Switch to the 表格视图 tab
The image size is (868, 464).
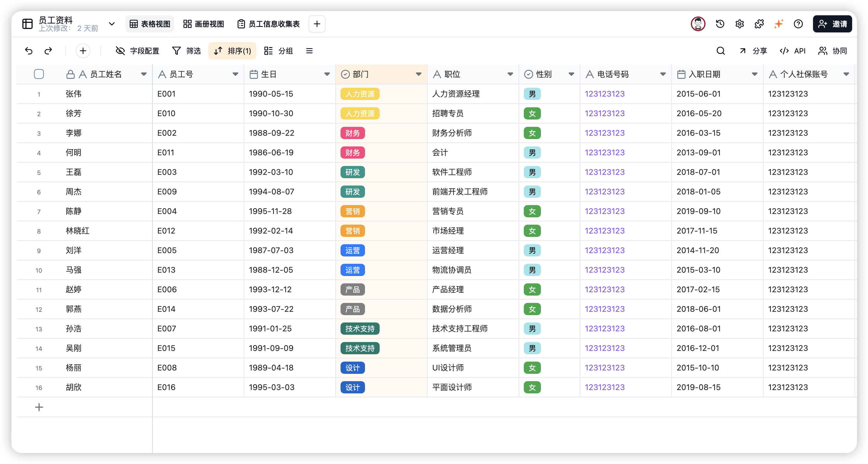click(x=150, y=24)
